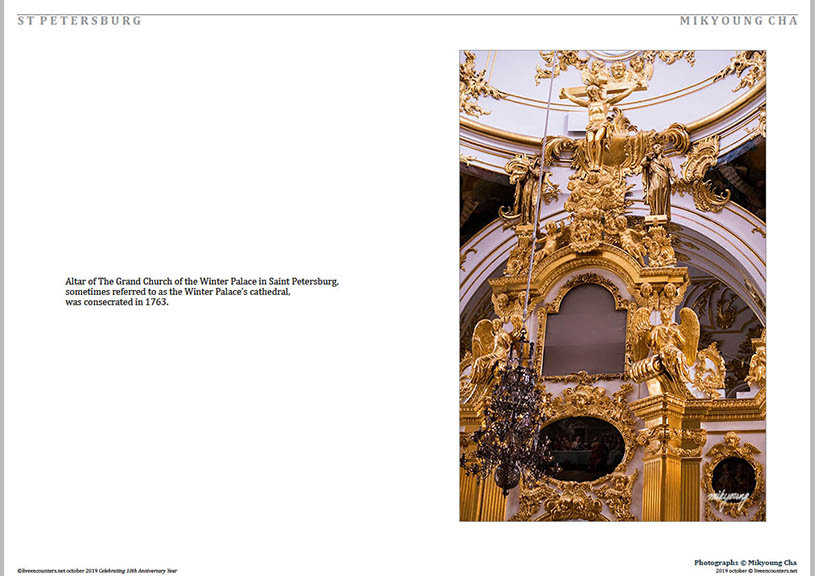
Task: Select the caption line starting 'Altar of The Grand Church'
Action: click(202, 282)
